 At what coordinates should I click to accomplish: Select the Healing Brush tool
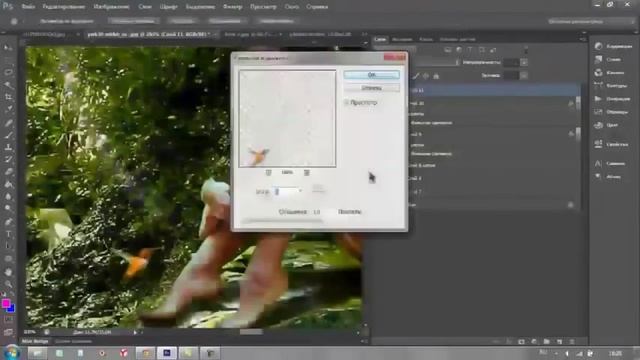pyautogui.click(x=8, y=122)
